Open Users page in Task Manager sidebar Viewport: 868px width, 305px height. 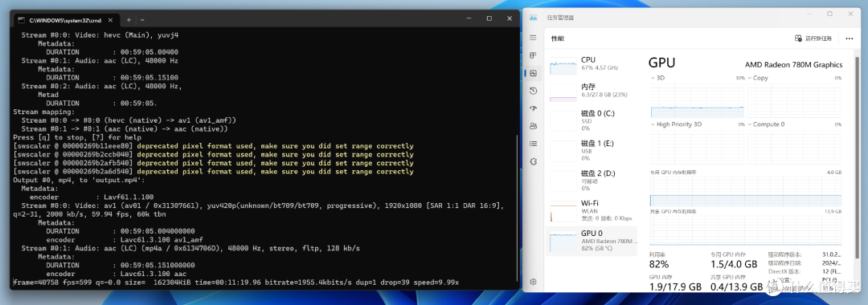533,126
